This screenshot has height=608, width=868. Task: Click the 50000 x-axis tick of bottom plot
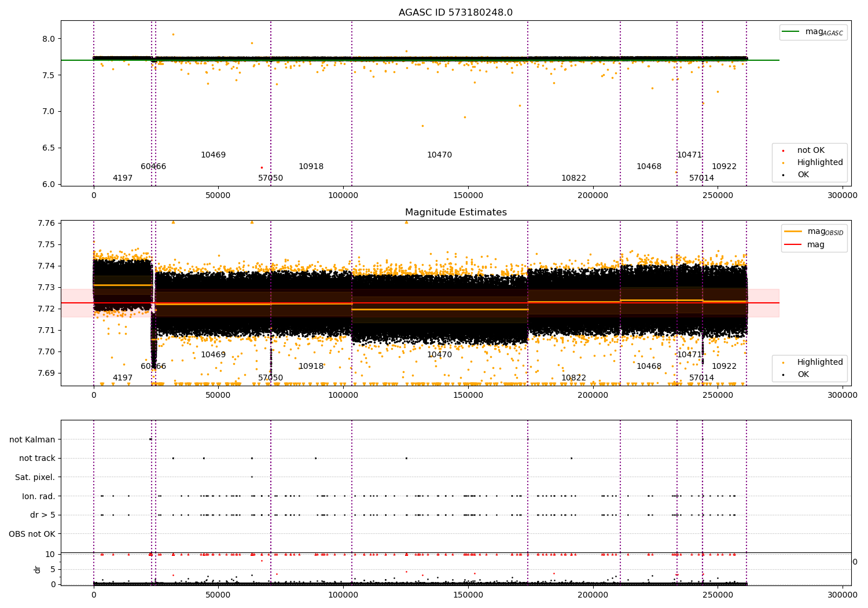(x=218, y=594)
